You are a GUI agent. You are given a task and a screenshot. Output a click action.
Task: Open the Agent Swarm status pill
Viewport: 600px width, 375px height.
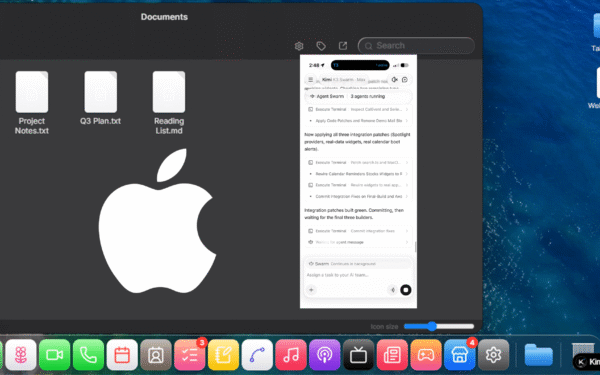[x=358, y=96]
